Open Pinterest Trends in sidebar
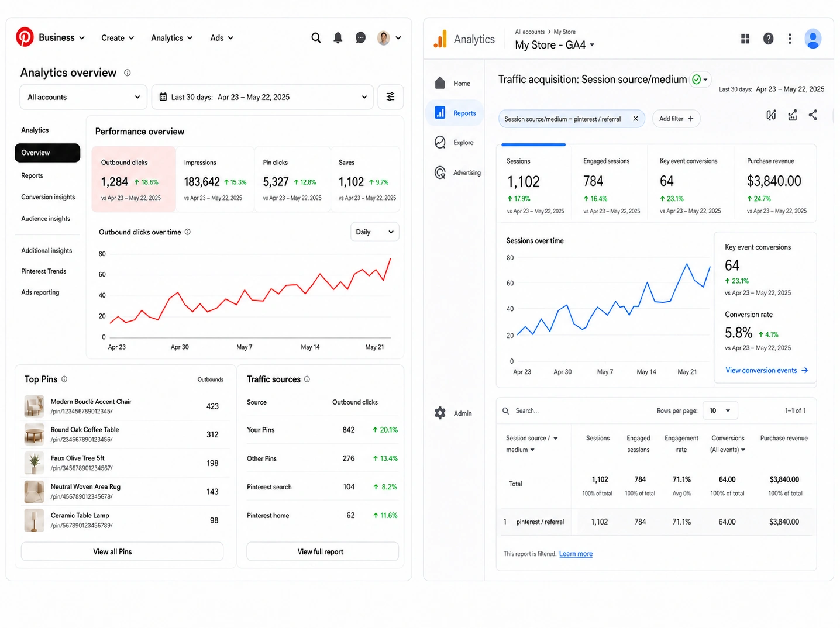This screenshot has height=628, width=840. 44,271
